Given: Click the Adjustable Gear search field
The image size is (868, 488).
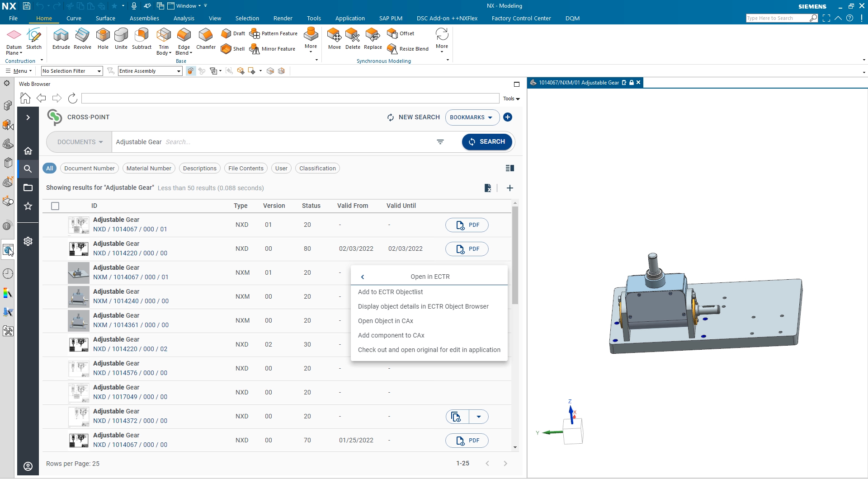Looking at the screenshot, I should [271, 142].
